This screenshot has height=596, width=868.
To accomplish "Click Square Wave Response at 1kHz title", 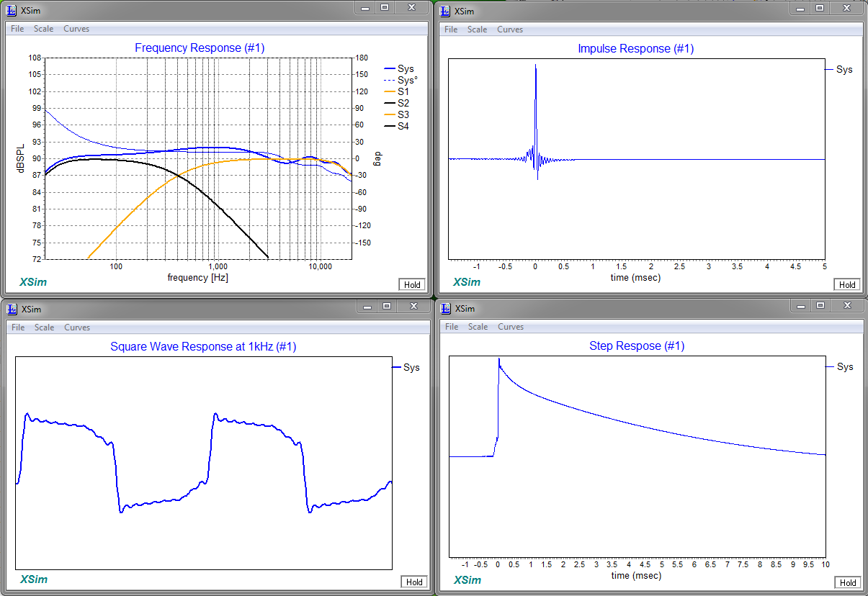I will 203,347.
